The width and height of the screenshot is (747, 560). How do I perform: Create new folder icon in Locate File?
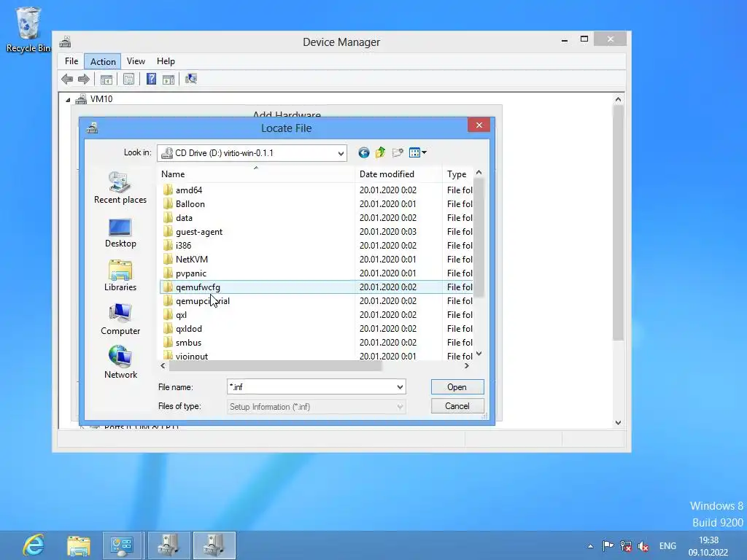click(398, 153)
